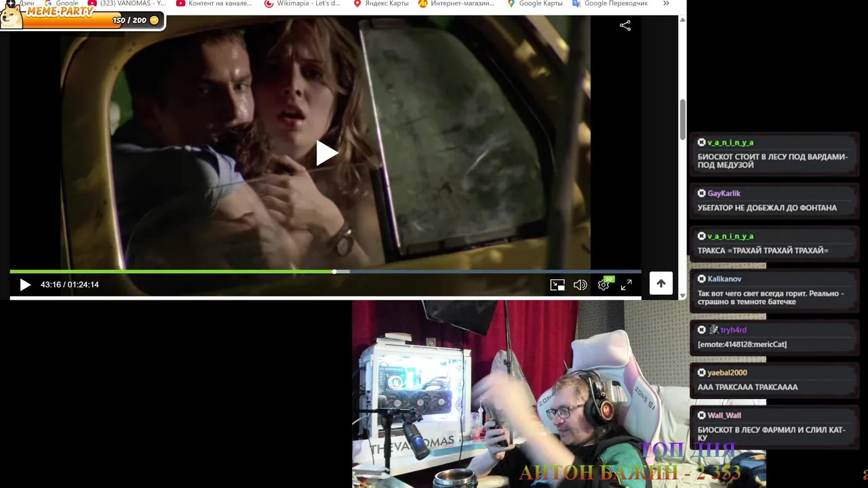This screenshot has width=868, height=488.
Task: Click the 150 / 200 coin counter
Action: [136, 20]
